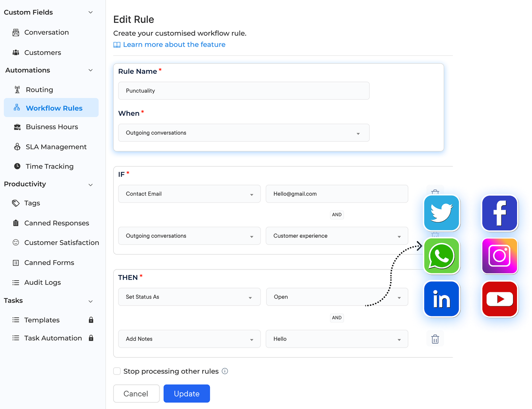
Task: Open Learn more about the feature link
Action: click(x=174, y=45)
